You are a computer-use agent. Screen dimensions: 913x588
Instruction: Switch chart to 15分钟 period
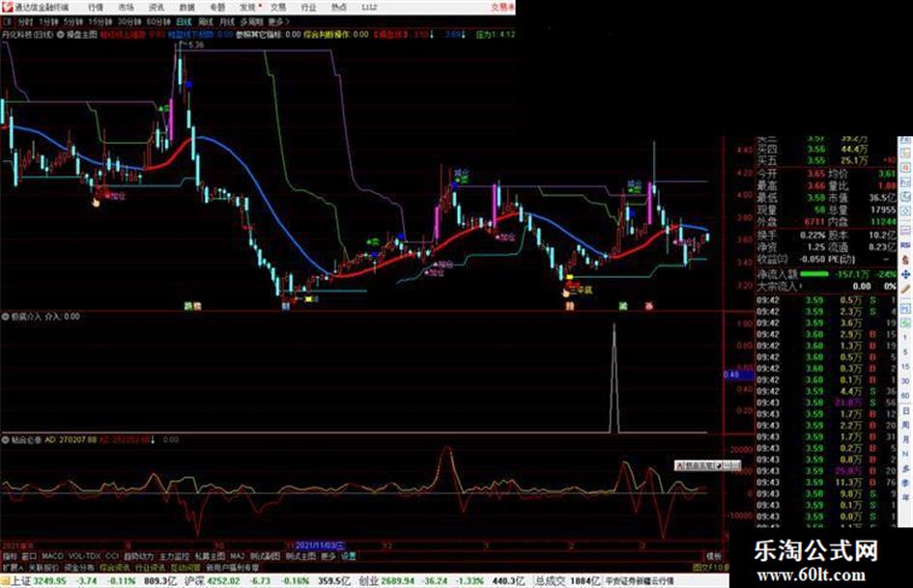pyautogui.click(x=100, y=22)
